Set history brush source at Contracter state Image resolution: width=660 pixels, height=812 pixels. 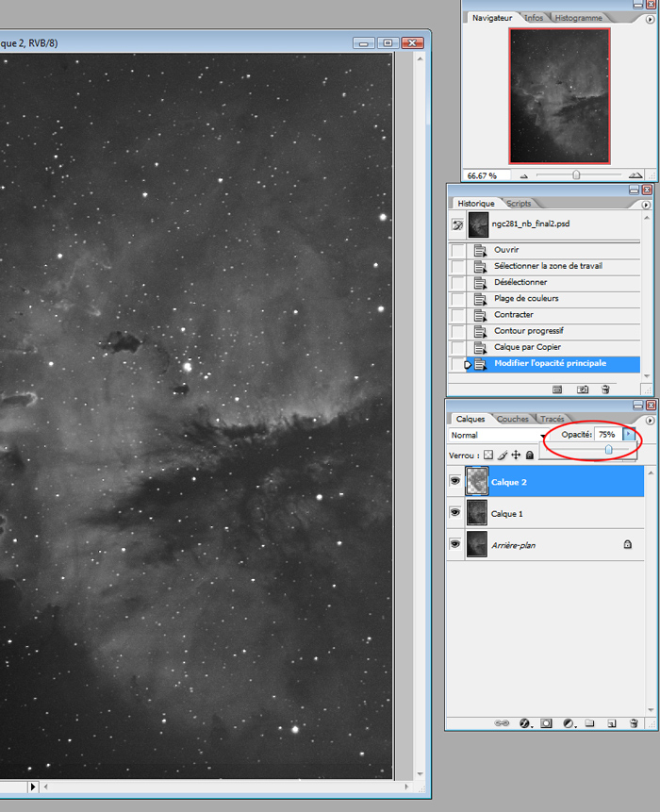pos(457,315)
